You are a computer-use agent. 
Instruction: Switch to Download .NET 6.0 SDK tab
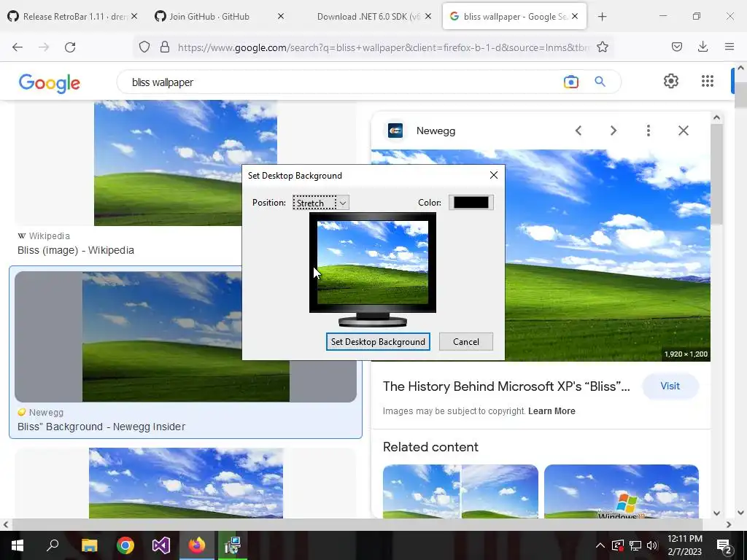(368, 16)
